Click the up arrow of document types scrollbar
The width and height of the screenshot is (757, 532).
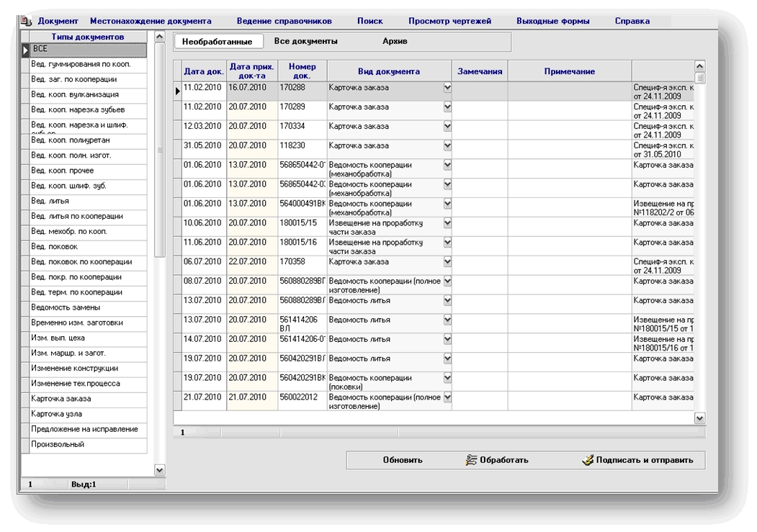tap(159, 37)
